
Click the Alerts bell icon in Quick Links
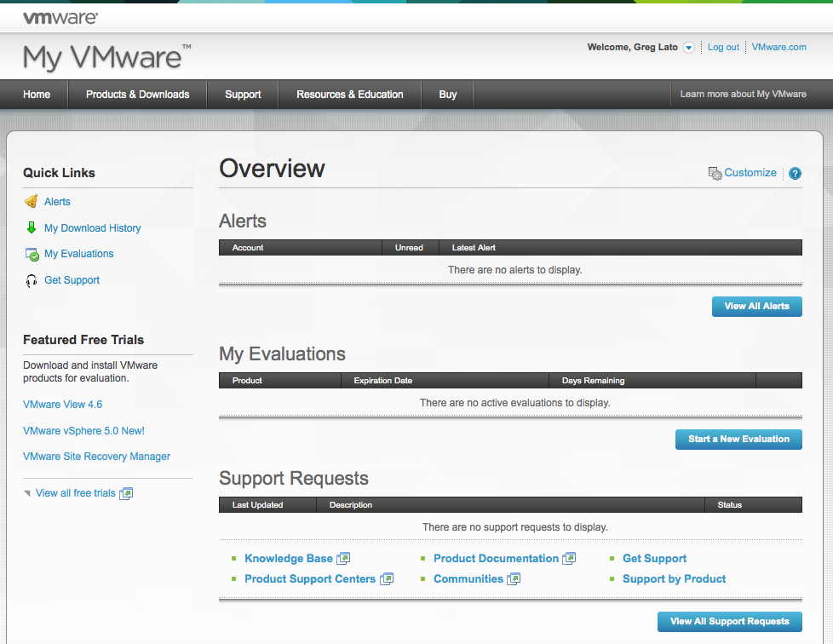click(x=32, y=201)
